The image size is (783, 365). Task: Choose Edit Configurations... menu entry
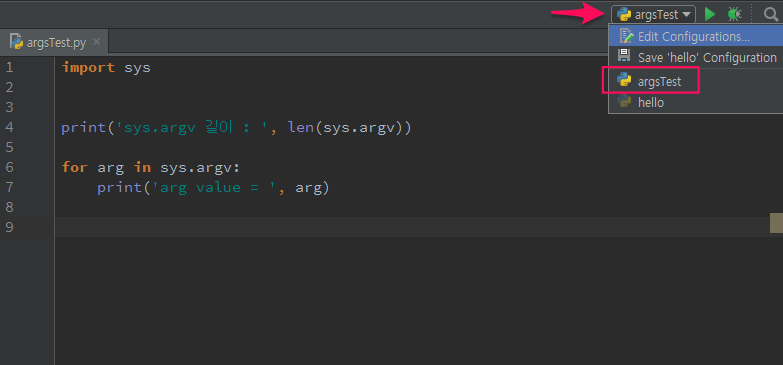pos(696,36)
